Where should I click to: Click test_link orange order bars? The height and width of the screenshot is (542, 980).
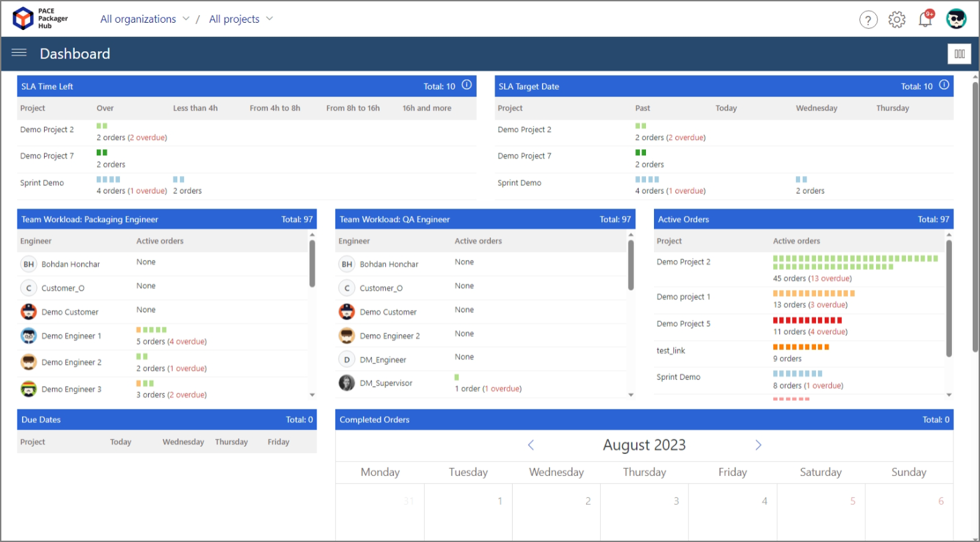tap(801, 347)
